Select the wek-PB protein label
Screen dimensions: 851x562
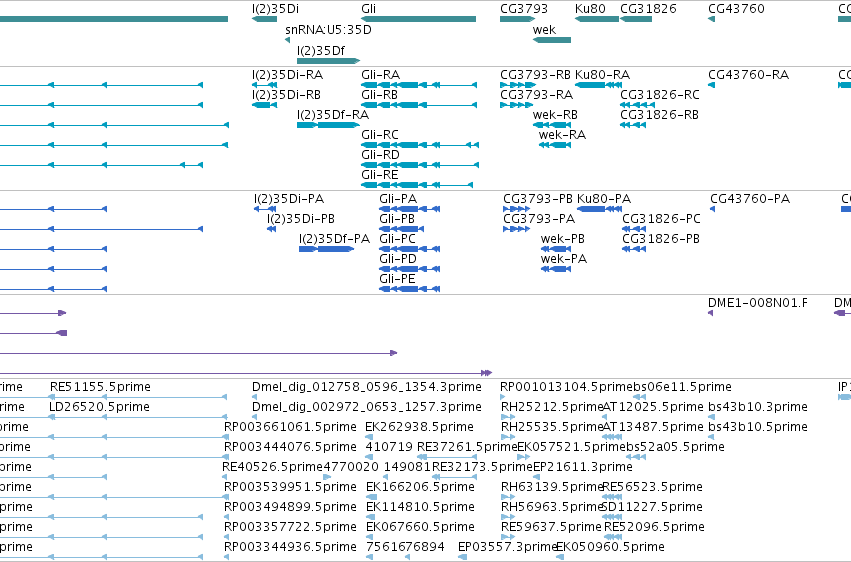(x=563, y=239)
